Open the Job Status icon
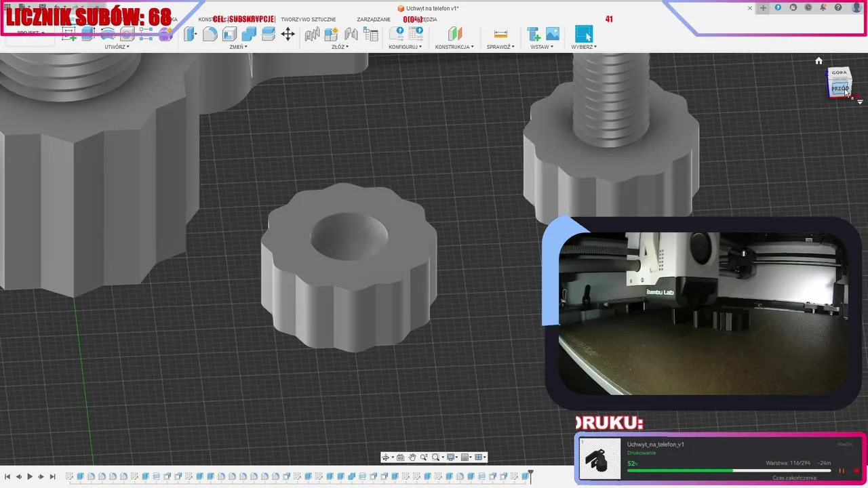Viewport: 868px width, 488px height. click(x=808, y=7)
